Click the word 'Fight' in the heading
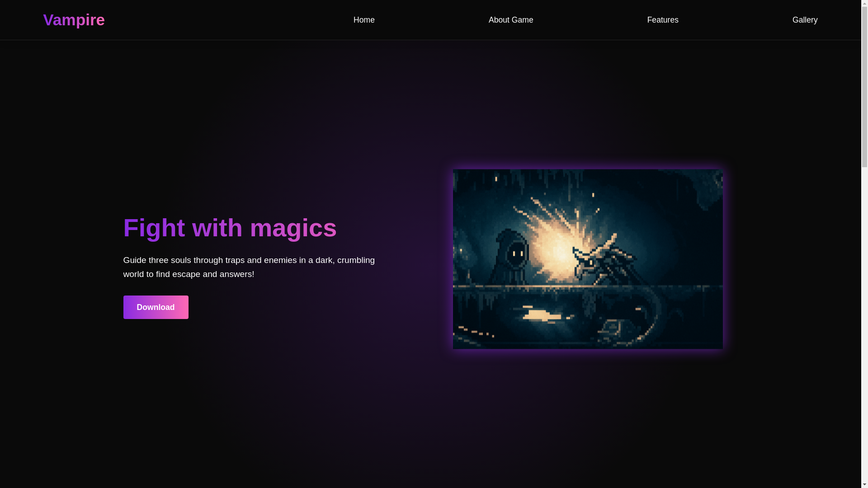Viewport: 868px width, 488px height. tap(154, 228)
